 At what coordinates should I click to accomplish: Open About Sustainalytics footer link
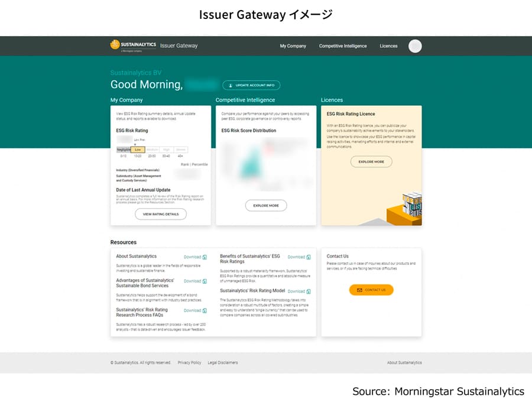[404, 362]
